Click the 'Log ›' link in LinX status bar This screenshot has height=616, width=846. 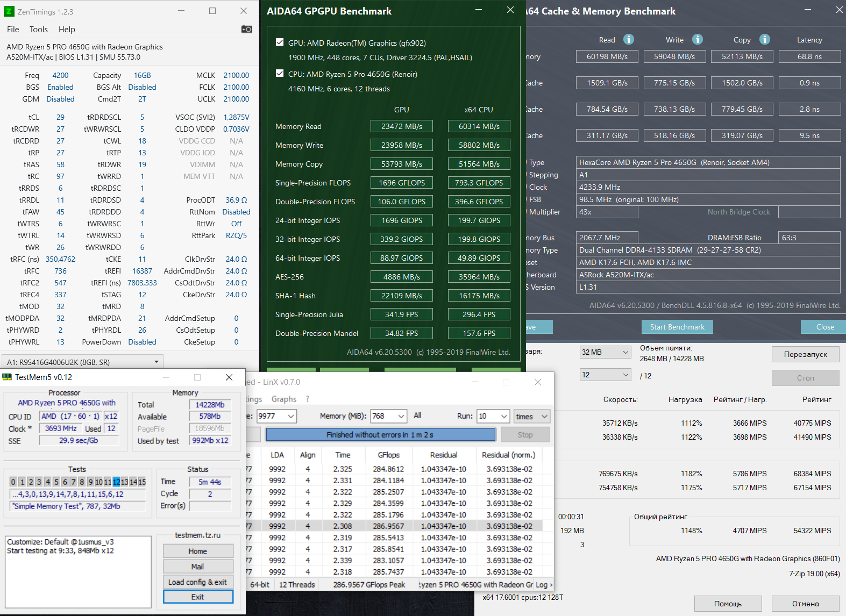[544, 585]
